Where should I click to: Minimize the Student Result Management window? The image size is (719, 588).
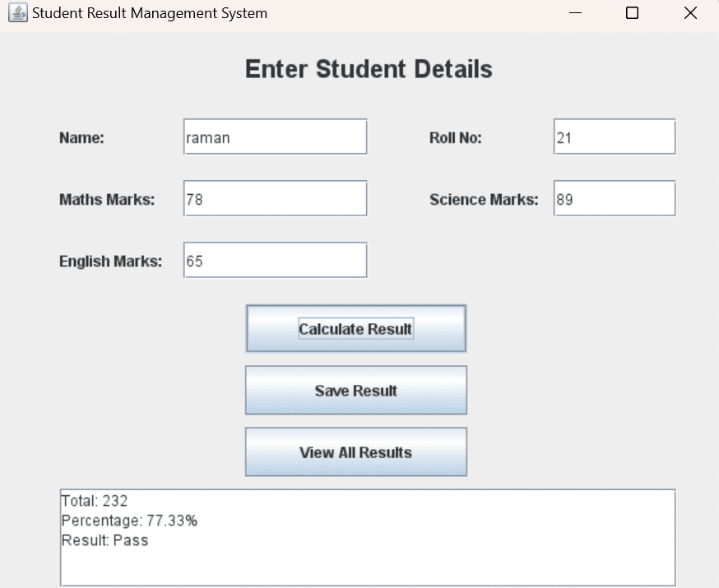point(575,13)
